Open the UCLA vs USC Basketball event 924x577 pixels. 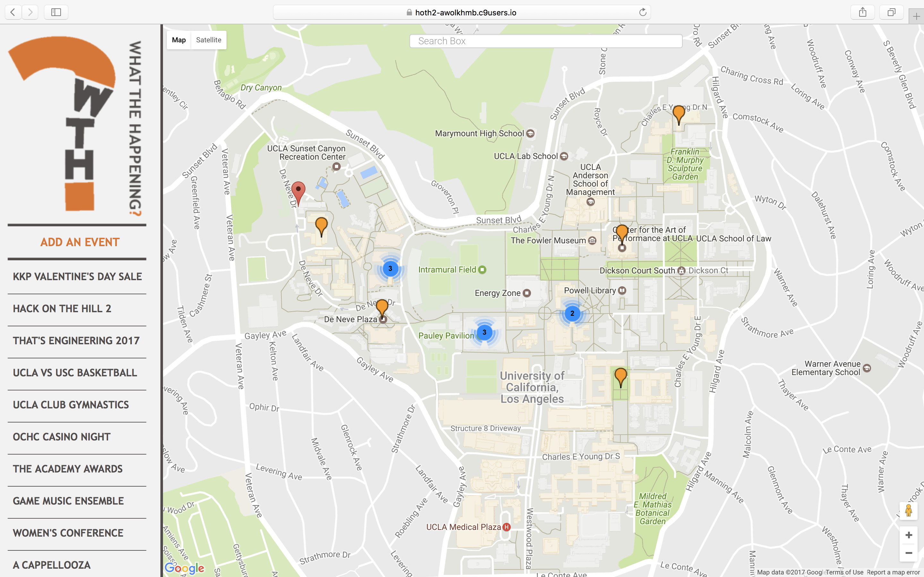[x=75, y=372]
